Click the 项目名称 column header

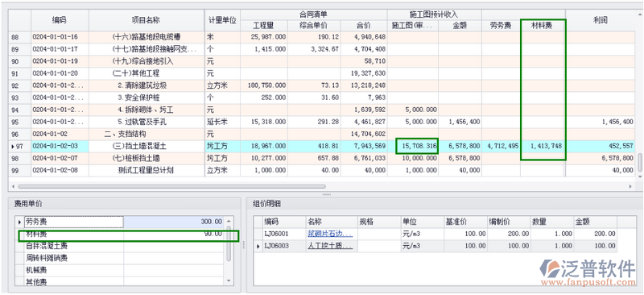coord(146,20)
